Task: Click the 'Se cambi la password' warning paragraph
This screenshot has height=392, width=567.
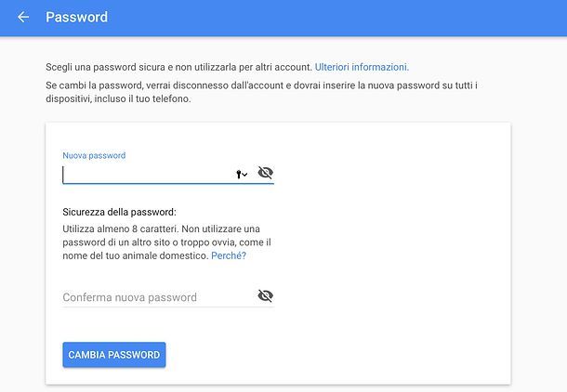Action: (260, 85)
